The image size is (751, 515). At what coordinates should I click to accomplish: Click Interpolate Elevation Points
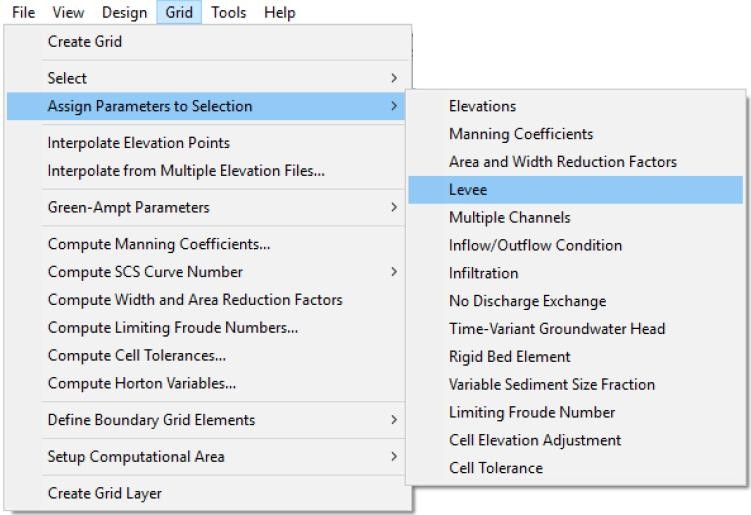(138, 143)
